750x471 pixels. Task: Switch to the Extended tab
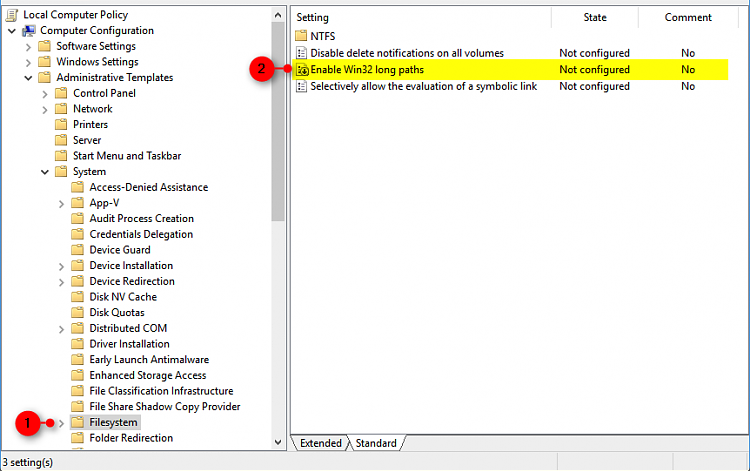[x=320, y=443]
